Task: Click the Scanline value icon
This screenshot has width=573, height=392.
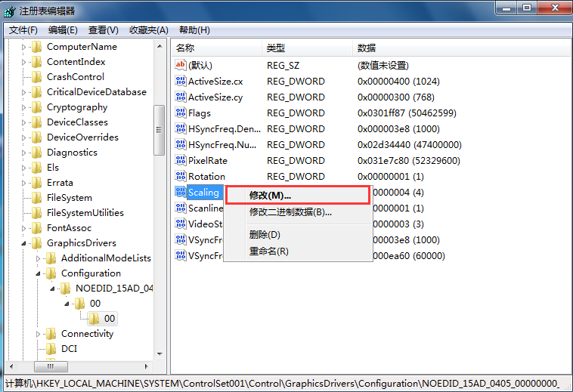Action: pos(181,208)
